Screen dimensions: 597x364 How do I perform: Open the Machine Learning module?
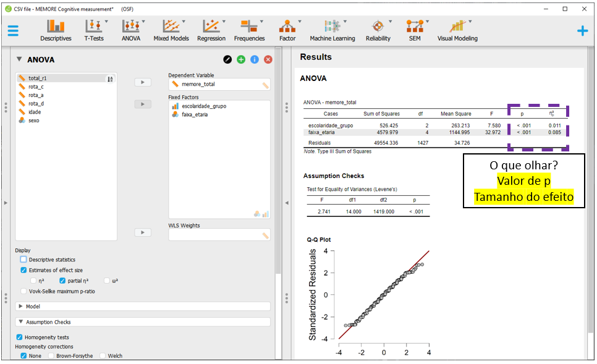(332, 30)
